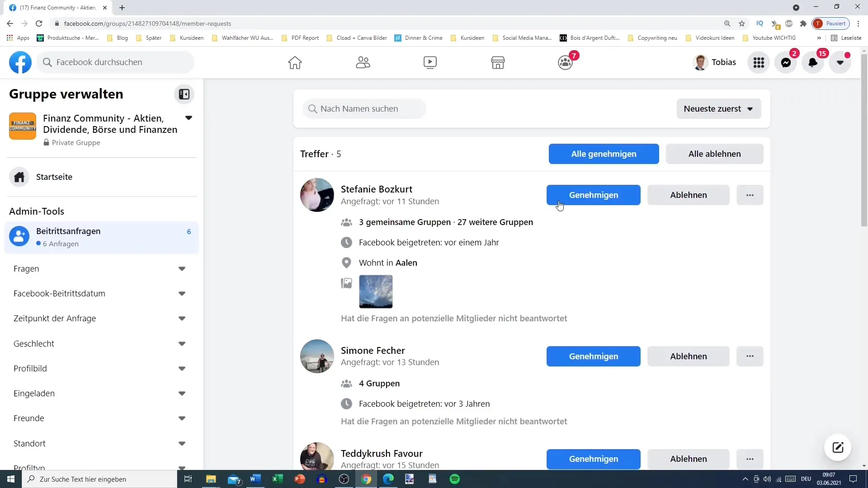Viewport: 868px width, 488px height.
Task: Click new message compose icon
Action: click(838, 447)
